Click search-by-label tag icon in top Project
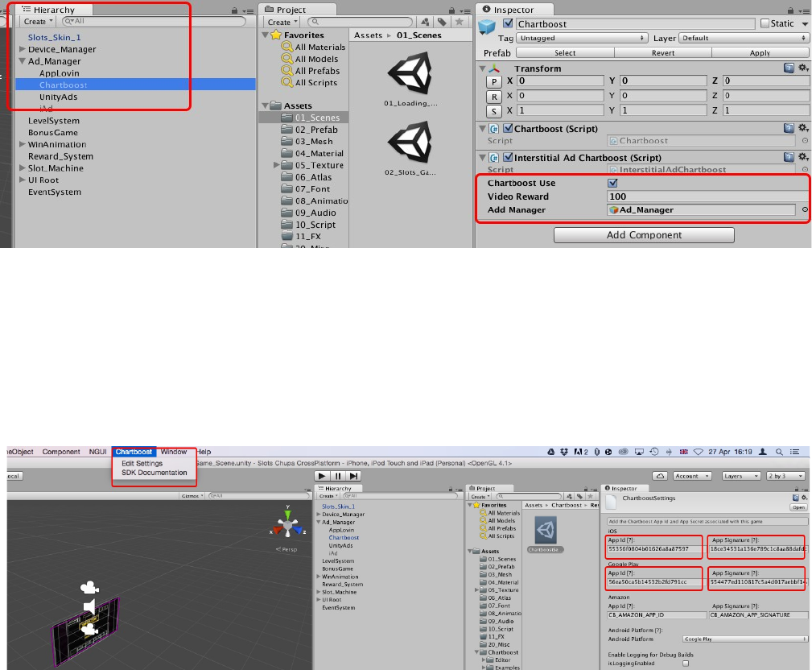Screen dimensions: 812x670 pyautogui.click(x=442, y=22)
